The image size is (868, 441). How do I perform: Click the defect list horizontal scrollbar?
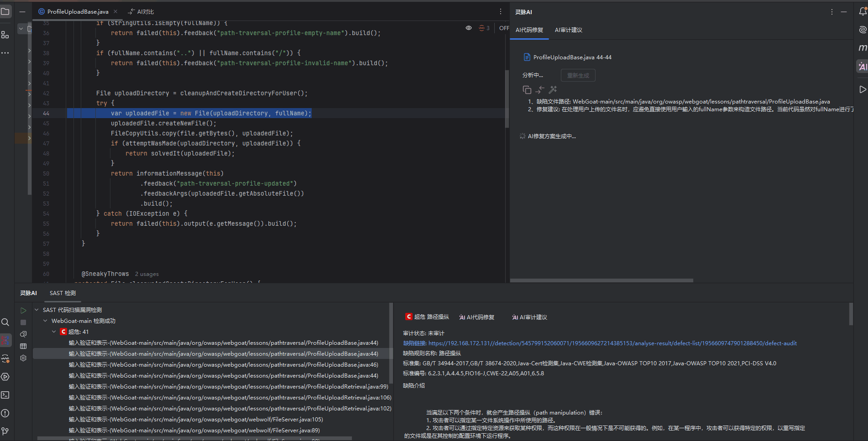(x=194, y=439)
